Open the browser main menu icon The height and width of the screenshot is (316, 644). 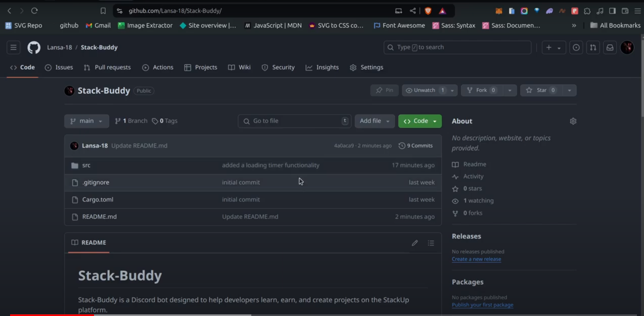pyautogui.click(x=638, y=11)
